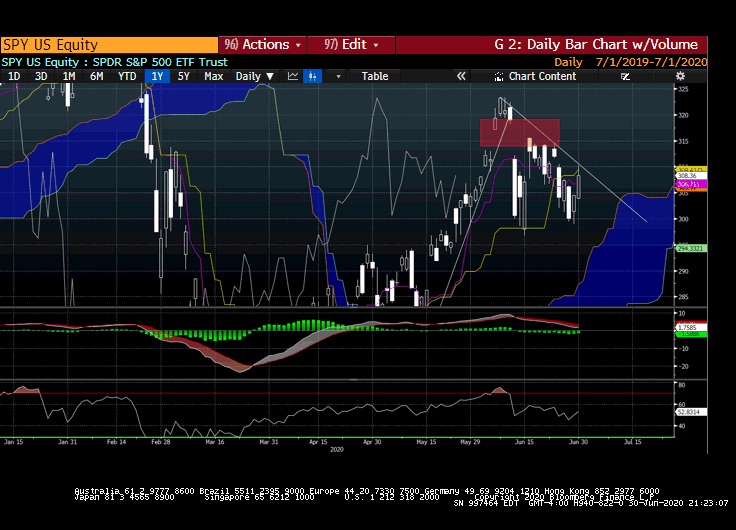The image size is (736, 530).
Task: Click the Apr 30 date axis label
Action: [372, 442]
